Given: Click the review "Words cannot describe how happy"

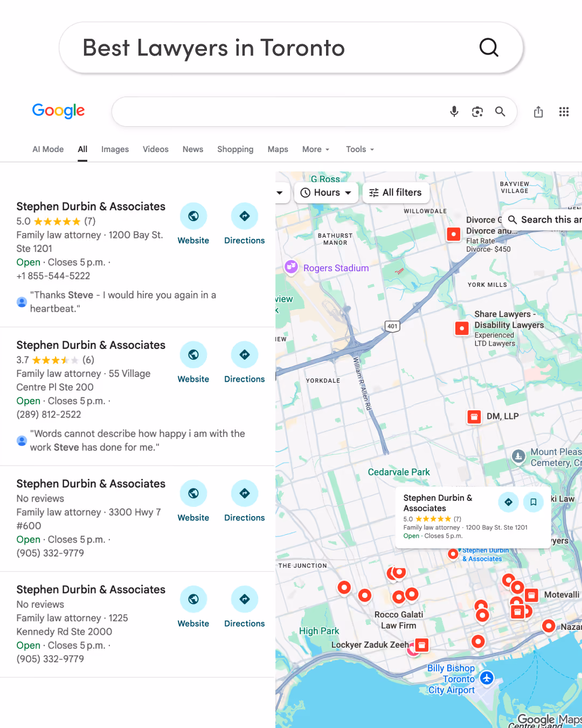Looking at the screenshot, I should click(137, 441).
